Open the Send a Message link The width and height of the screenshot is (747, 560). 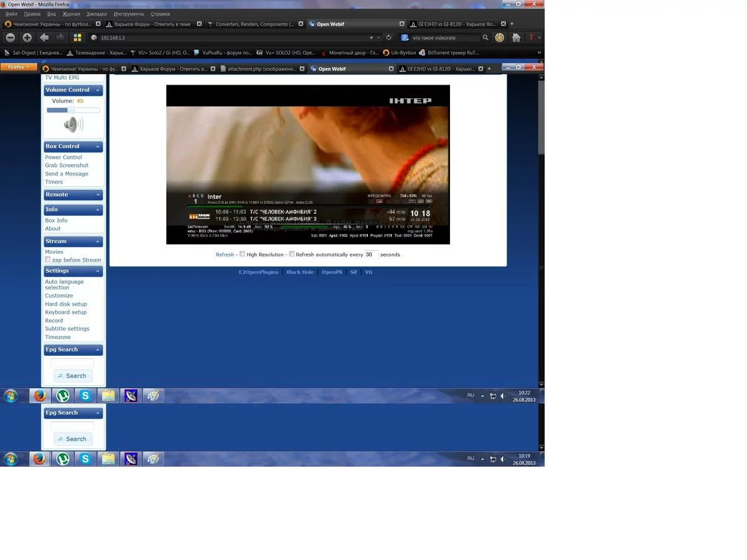pyautogui.click(x=67, y=174)
